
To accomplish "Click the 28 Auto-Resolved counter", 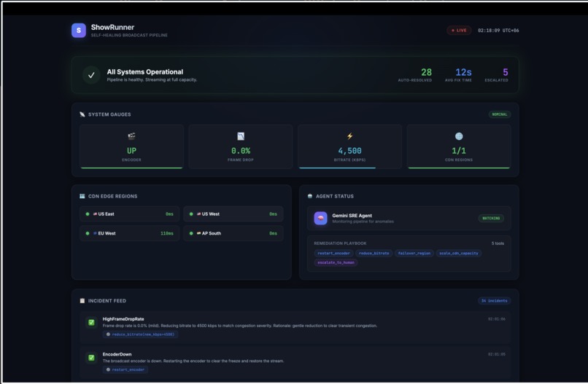I will [415, 74].
